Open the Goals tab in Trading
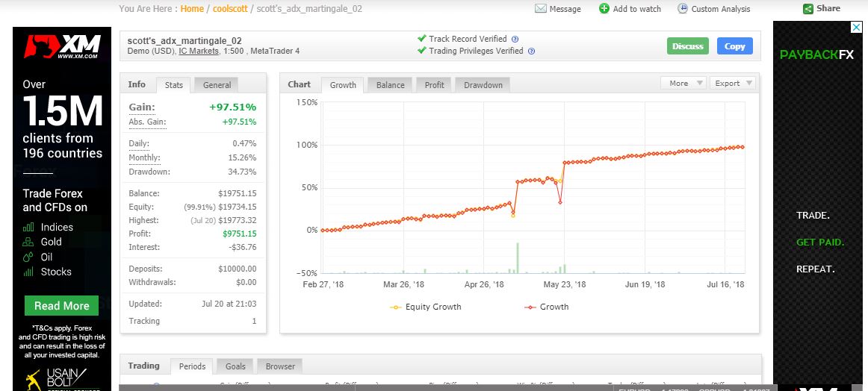Image resolution: width=868 pixels, height=391 pixels. (x=235, y=366)
